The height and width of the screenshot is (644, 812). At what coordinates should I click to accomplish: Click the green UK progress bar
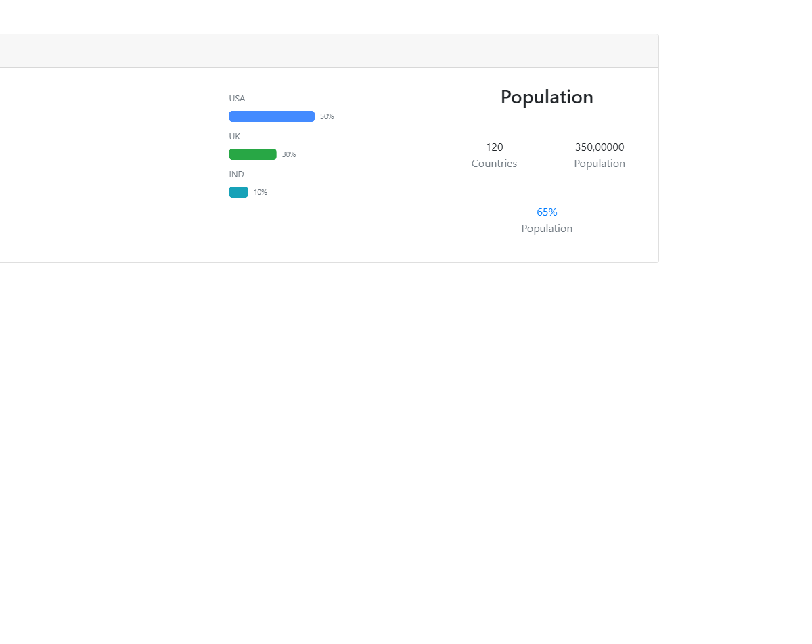coord(252,154)
